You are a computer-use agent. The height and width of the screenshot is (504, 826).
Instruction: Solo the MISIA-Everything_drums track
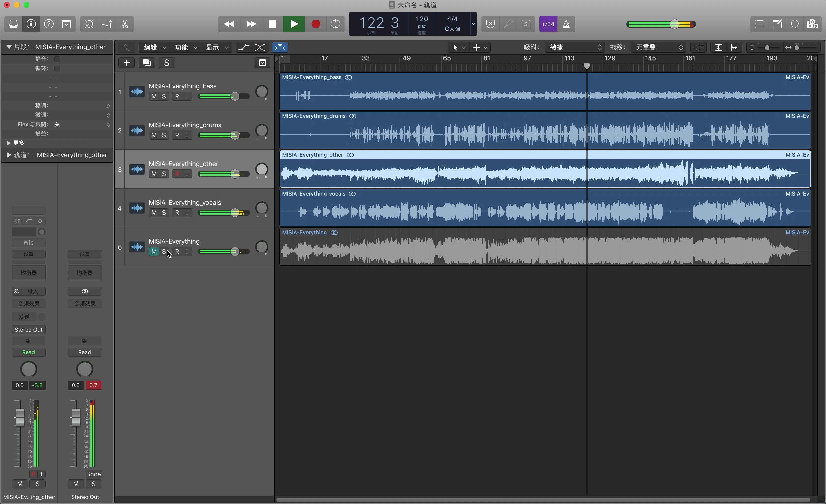pos(164,135)
